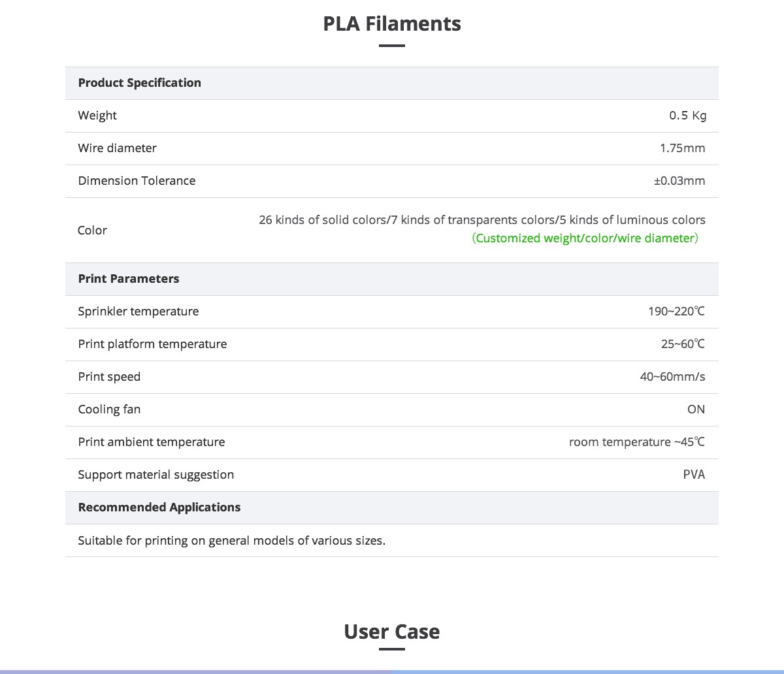This screenshot has width=784, height=674.
Task: Click the ±0.03mm tolerance value
Action: [x=679, y=181]
